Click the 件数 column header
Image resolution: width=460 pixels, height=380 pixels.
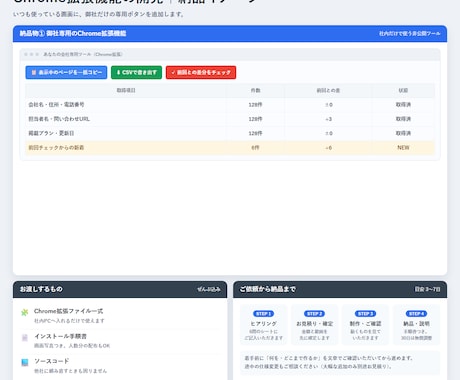[x=255, y=90]
